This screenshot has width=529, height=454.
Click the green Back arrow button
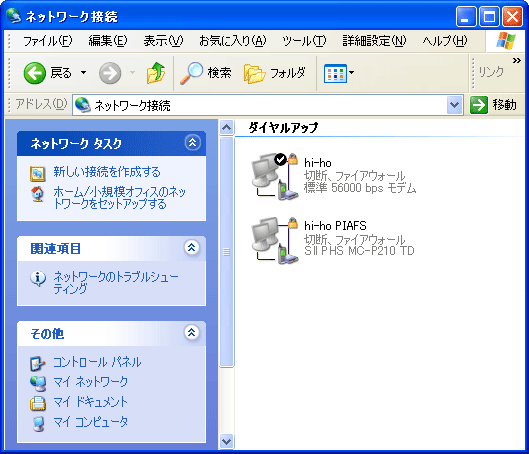pyautogui.click(x=34, y=73)
